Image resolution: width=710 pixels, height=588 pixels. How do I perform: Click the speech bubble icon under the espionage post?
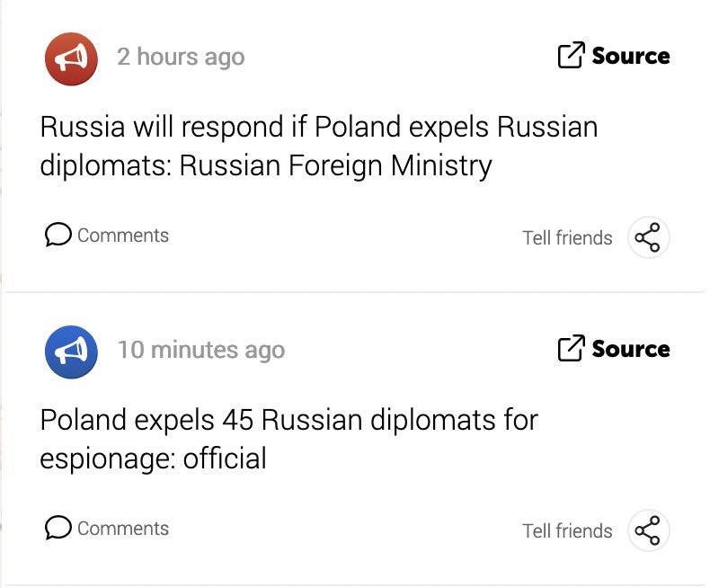coord(58,528)
